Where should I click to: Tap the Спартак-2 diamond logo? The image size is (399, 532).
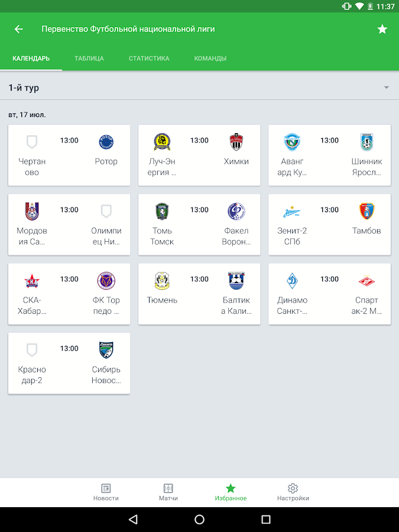tap(366, 281)
